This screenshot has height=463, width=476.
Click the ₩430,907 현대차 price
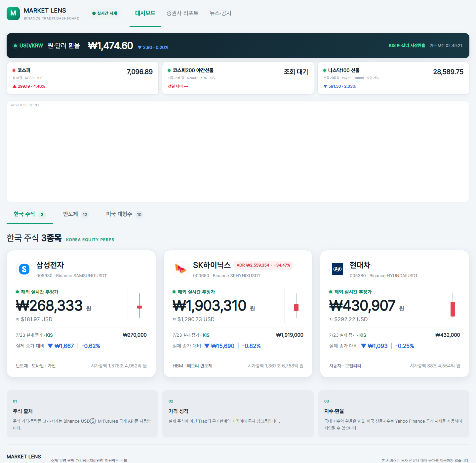tap(362, 306)
